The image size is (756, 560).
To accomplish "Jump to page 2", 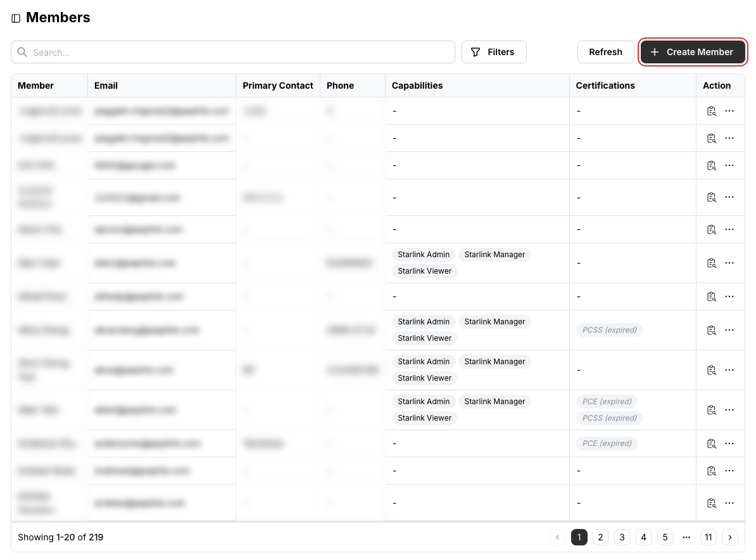I will [601, 537].
